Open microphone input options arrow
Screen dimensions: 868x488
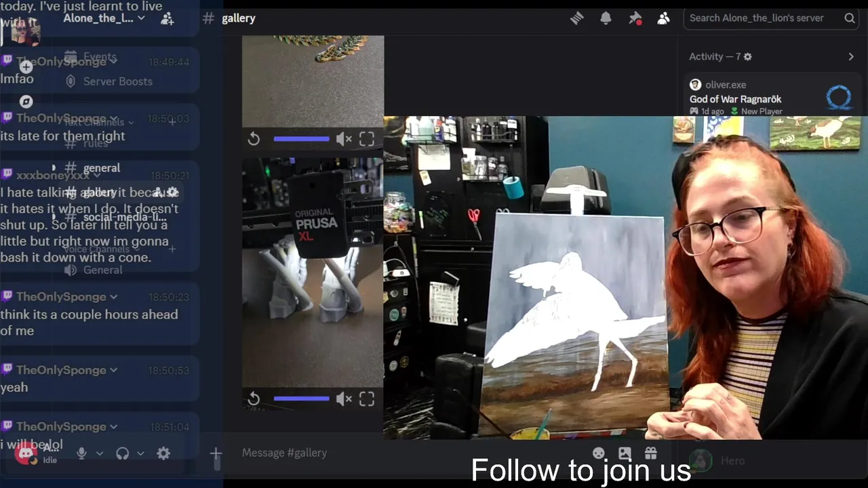tap(100, 453)
